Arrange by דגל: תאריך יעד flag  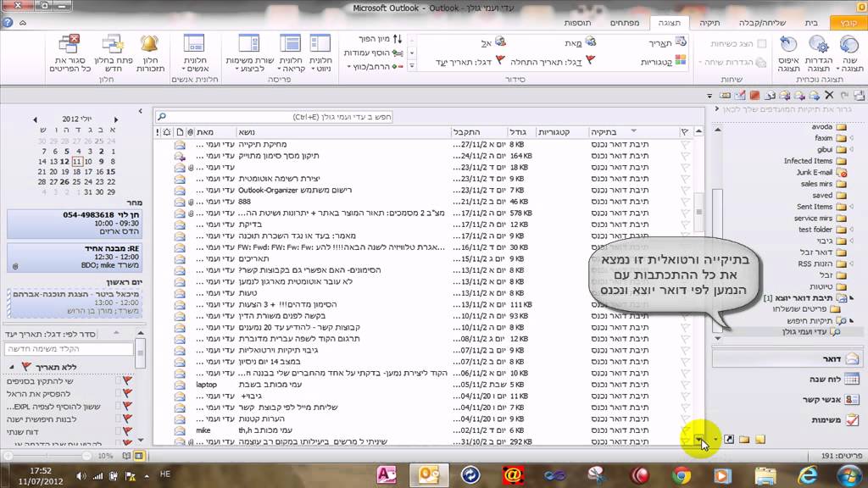tap(470, 61)
